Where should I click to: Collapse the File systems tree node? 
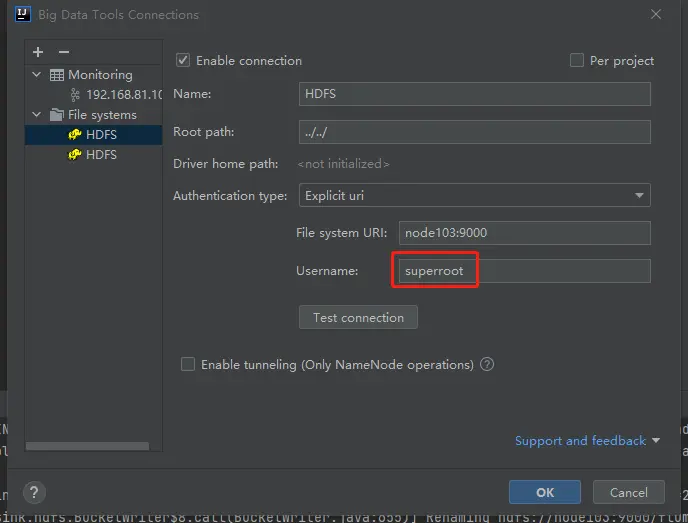(x=37, y=115)
